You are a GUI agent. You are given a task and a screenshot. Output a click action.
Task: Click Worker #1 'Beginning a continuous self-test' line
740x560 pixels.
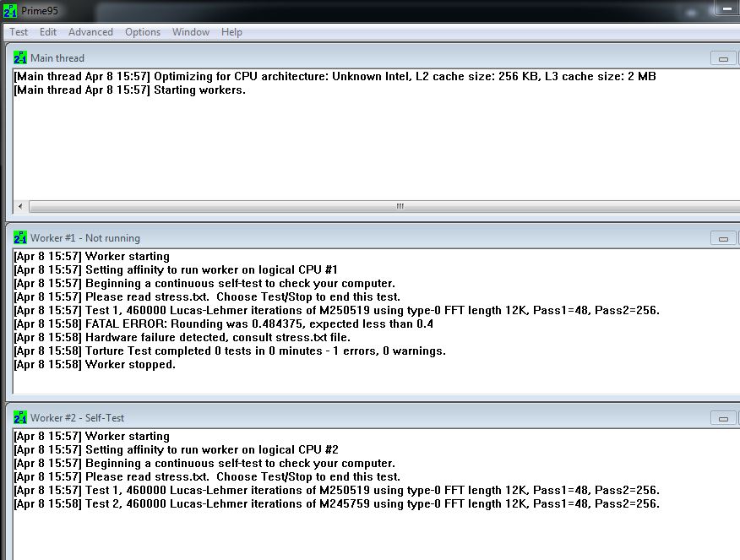[204, 284]
